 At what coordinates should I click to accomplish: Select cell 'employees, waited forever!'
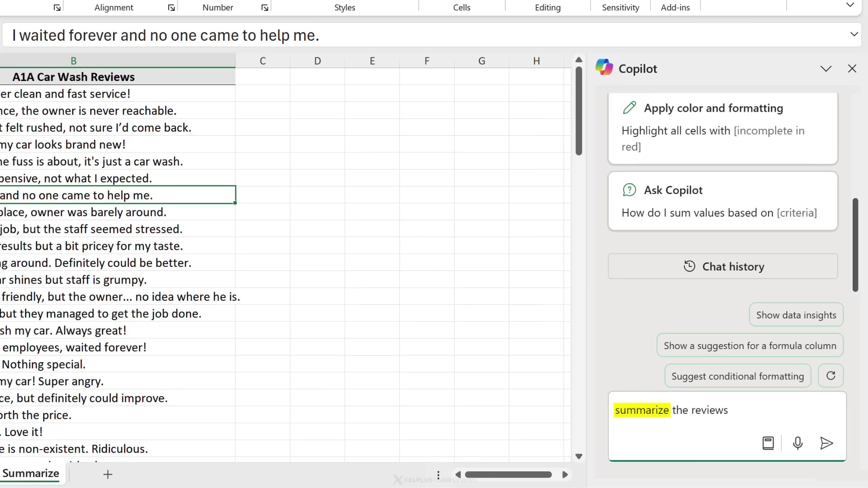(x=118, y=347)
